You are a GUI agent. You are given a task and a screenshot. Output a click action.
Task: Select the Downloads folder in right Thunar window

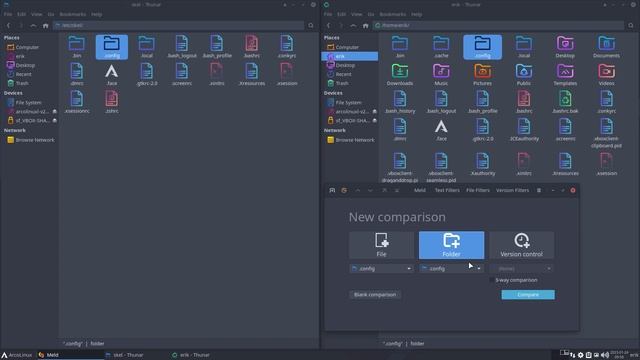(x=400, y=75)
